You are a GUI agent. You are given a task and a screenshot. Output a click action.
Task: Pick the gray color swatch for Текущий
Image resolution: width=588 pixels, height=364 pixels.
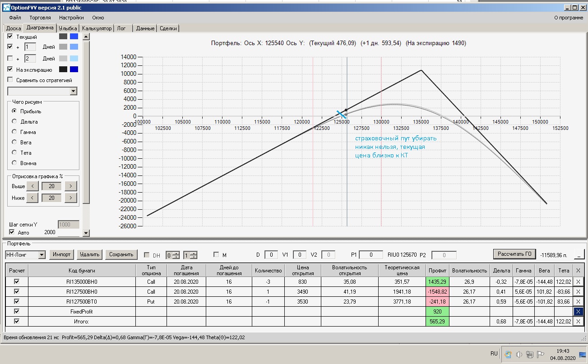(x=63, y=37)
